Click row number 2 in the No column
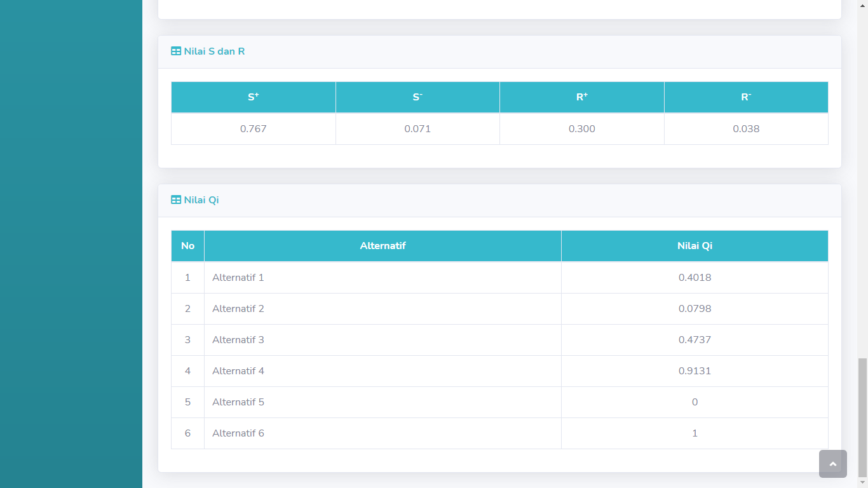This screenshot has width=868, height=488. pyautogui.click(x=187, y=308)
